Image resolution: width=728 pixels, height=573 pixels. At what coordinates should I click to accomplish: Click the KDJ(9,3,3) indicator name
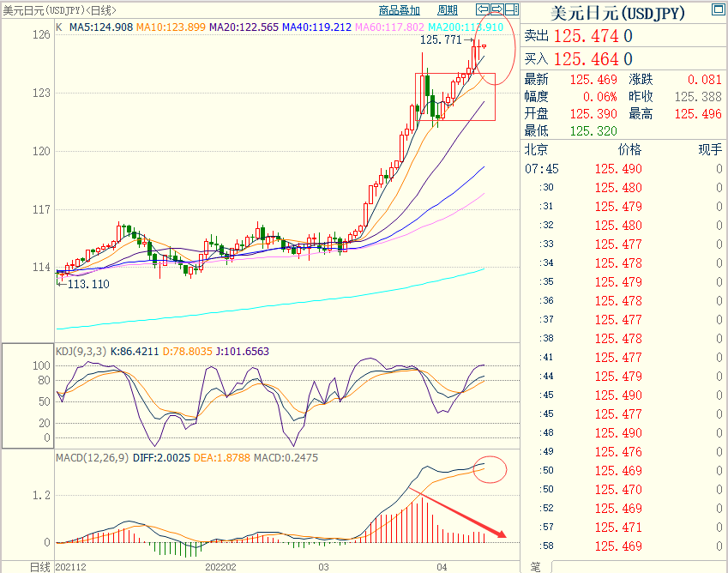[x=81, y=352]
